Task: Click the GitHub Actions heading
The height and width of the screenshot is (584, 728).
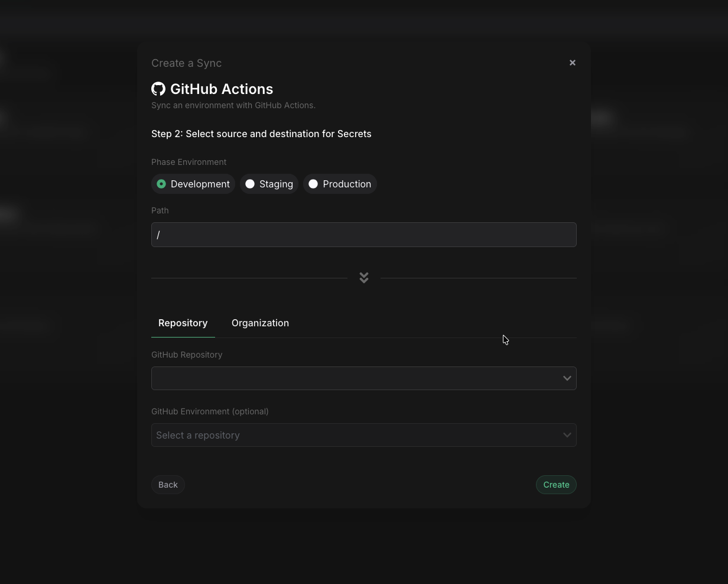Action: (222, 89)
